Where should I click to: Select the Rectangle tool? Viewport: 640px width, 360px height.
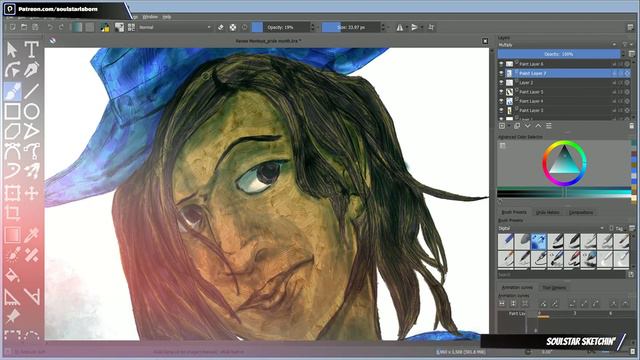12,111
